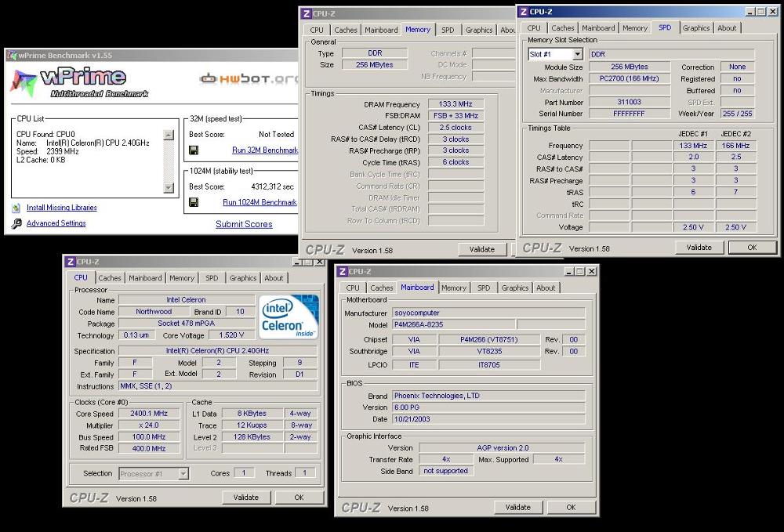Click the Serial Number FFFFFFFF field
Viewport: 784px width, 532px height.
coord(630,114)
